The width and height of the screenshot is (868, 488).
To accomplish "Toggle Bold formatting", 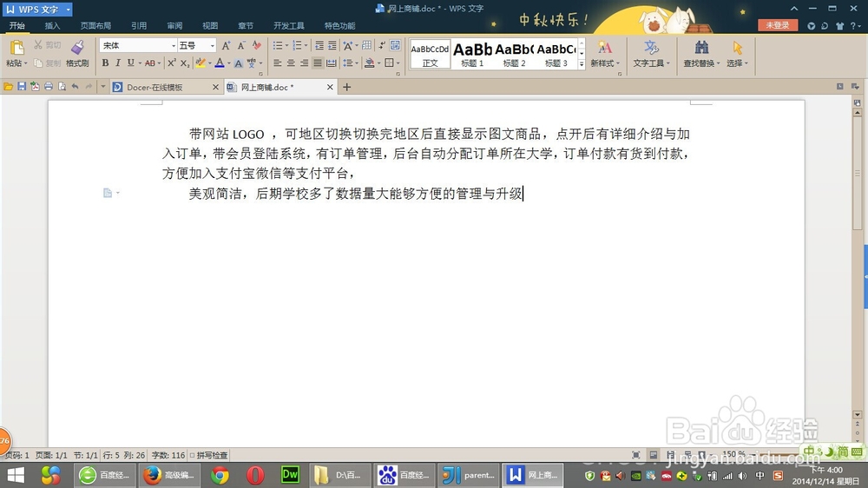I will click(x=105, y=63).
